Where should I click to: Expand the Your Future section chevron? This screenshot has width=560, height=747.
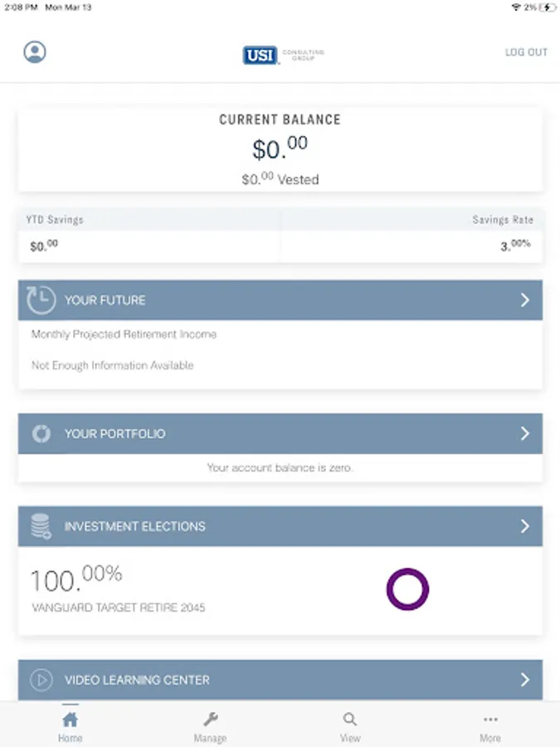tap(524, 300)
